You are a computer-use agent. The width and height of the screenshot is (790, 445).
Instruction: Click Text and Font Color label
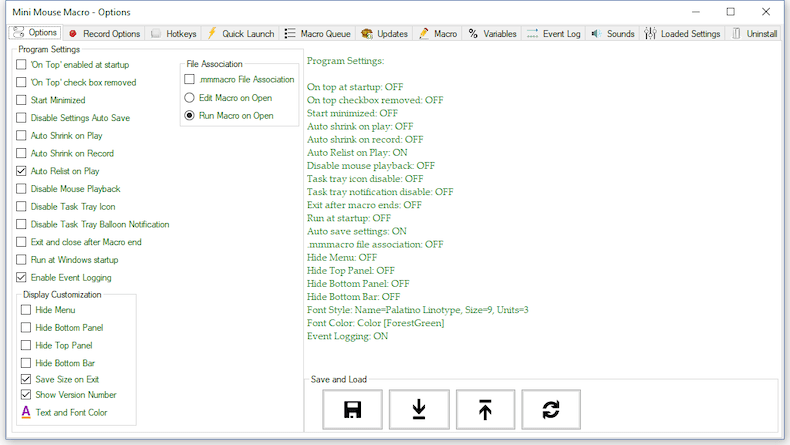coord(72,412)
